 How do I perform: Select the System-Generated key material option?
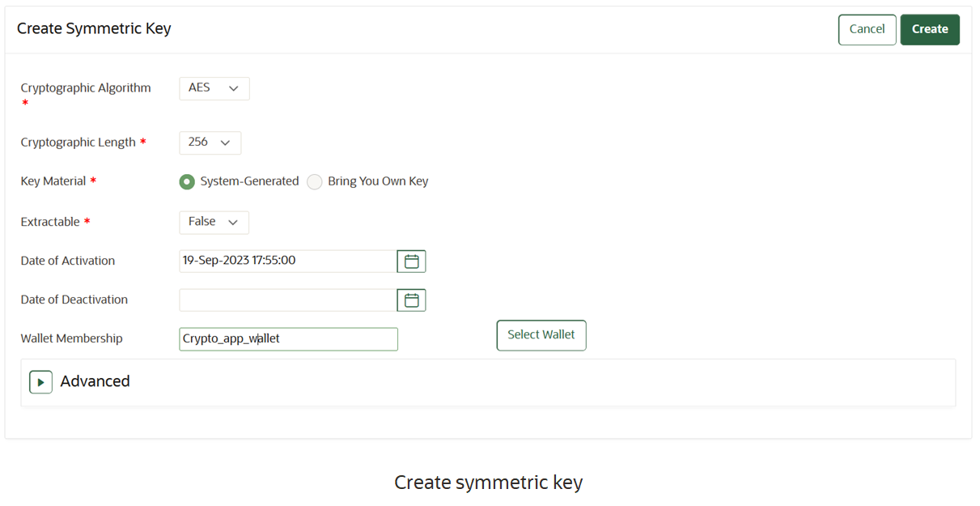tap(187, 181)
